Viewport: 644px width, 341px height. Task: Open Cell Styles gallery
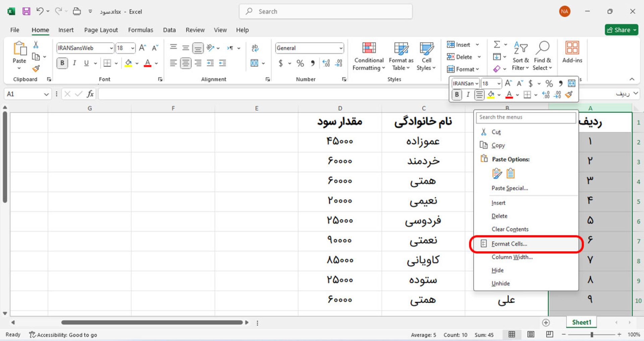point(426,56)
